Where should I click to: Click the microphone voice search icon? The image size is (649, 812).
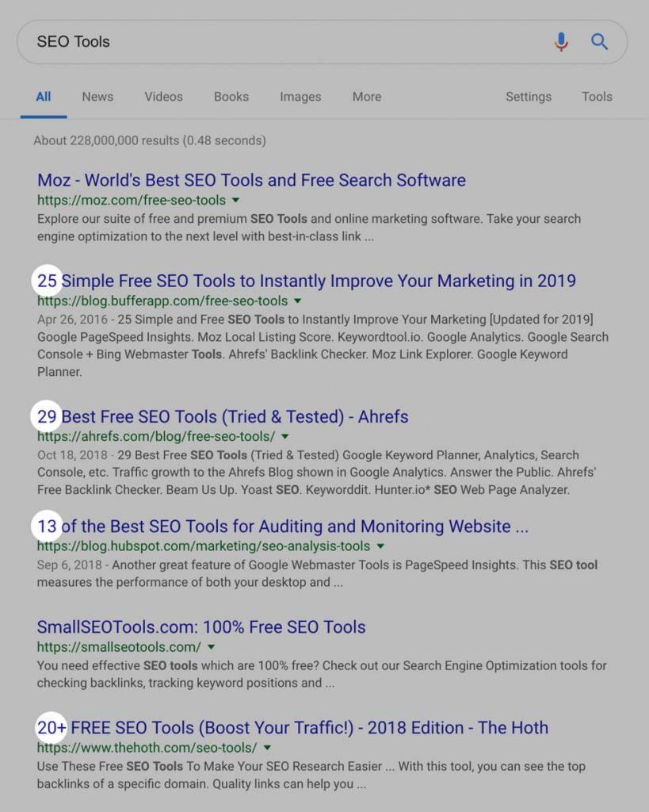(x=561, y=42)
